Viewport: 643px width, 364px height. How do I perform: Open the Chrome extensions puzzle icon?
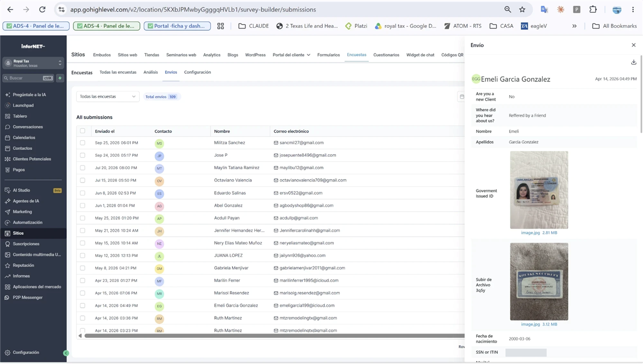[593, 10]
